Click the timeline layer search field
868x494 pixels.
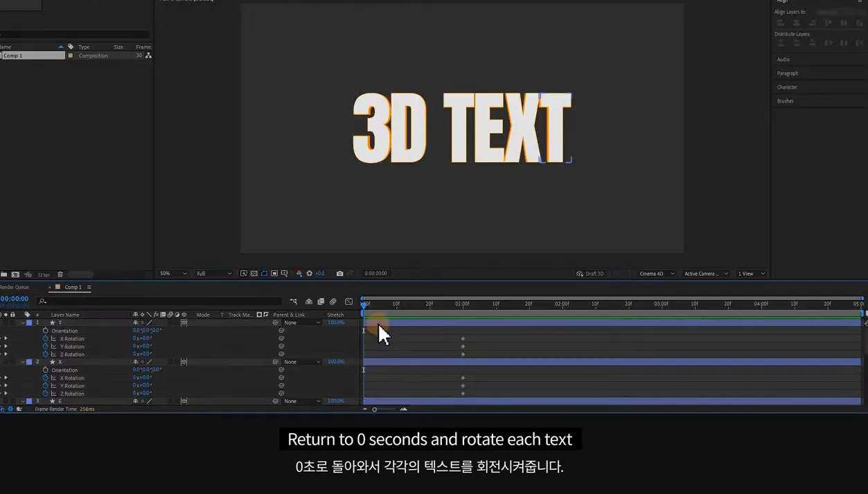[161, 301]
